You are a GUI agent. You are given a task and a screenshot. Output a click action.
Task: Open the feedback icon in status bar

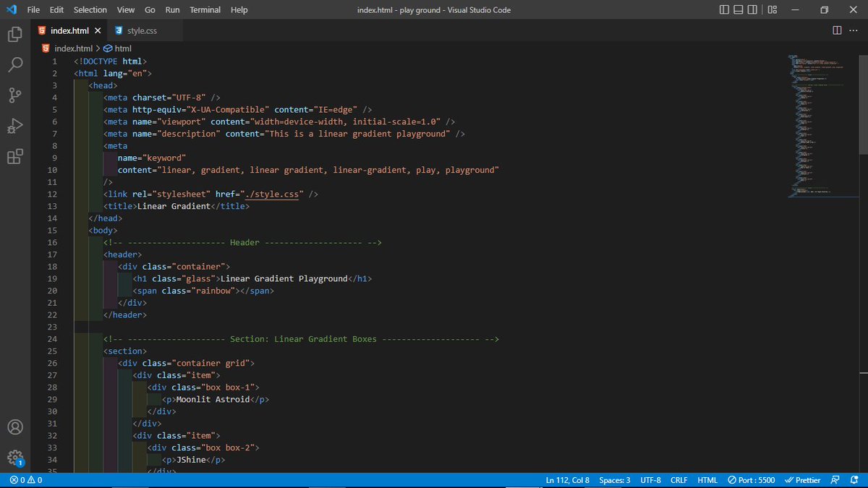coord(835,480)
